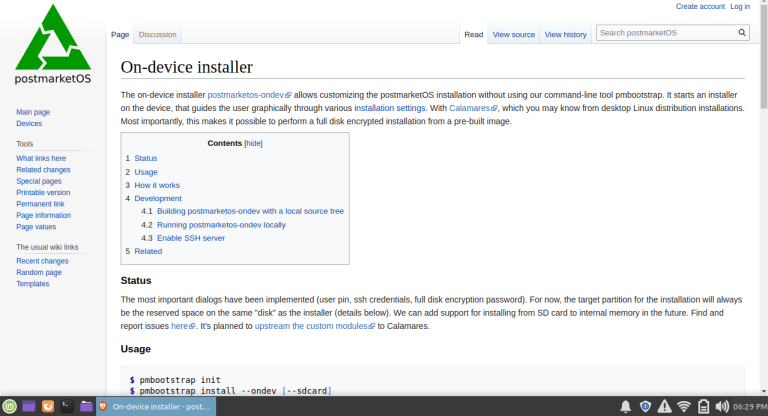
Task: Open the Templates sidebar link
Action: click(x=32, y=284)
